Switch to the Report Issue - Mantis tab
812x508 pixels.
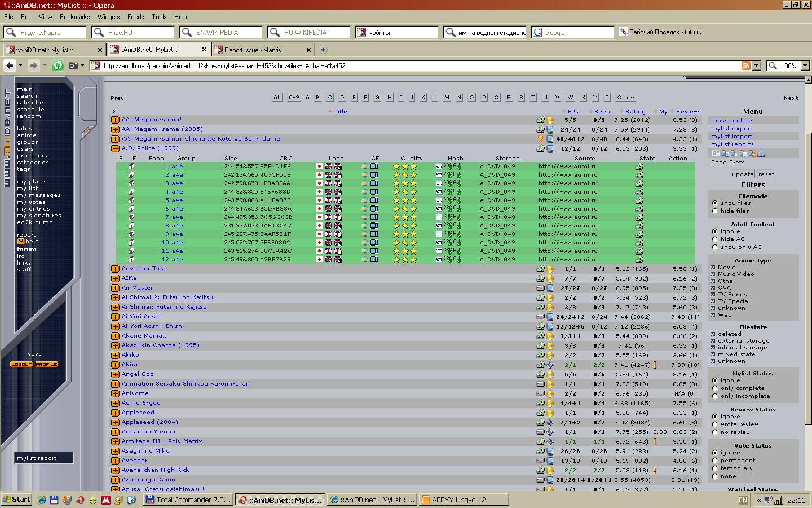[253, 50]
